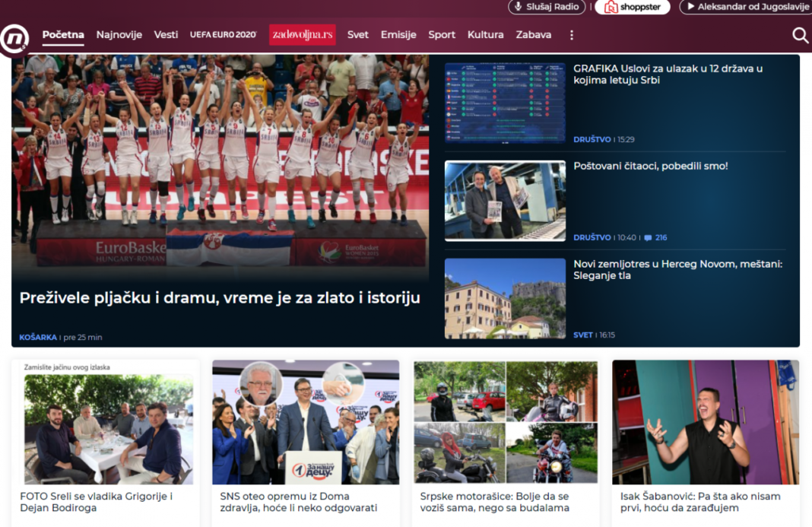This screenshot has height=527, width=812.
Task: Read the headline about Preživele pljačku i dramu
Action: [x=220, y=298]
